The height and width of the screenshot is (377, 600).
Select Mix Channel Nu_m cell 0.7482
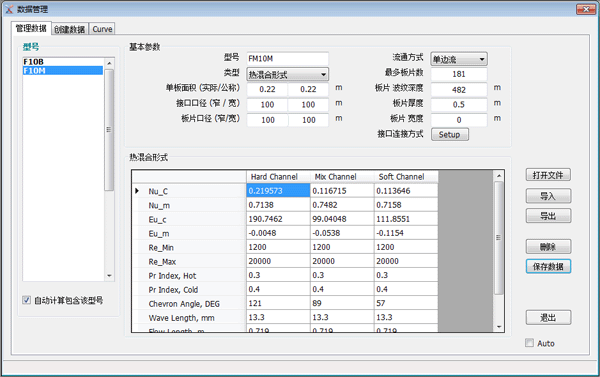tap(342, 205)
